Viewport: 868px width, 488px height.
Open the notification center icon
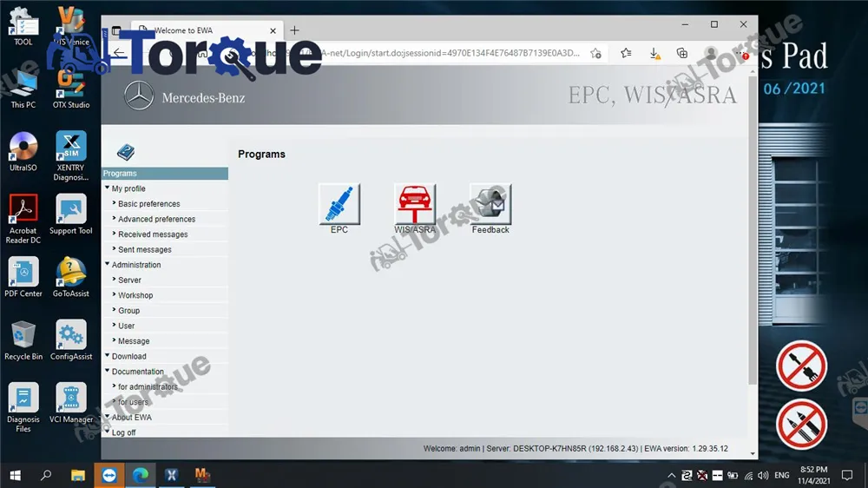tap(847, 475)
